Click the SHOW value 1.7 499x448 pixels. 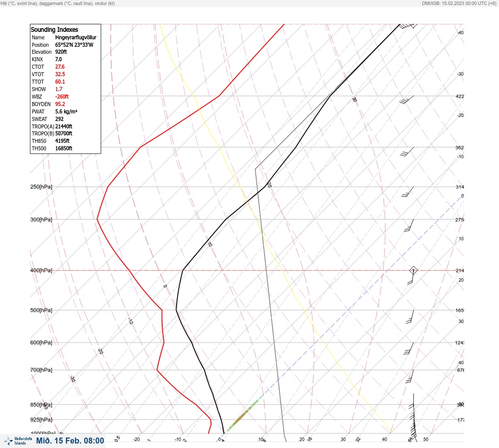59,89
